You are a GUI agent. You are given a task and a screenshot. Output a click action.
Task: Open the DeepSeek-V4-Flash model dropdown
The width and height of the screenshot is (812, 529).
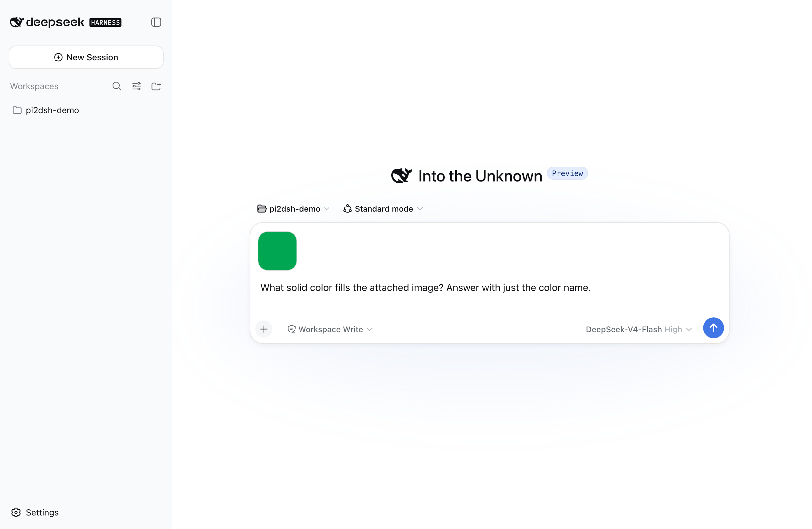(x=639, y=329)
